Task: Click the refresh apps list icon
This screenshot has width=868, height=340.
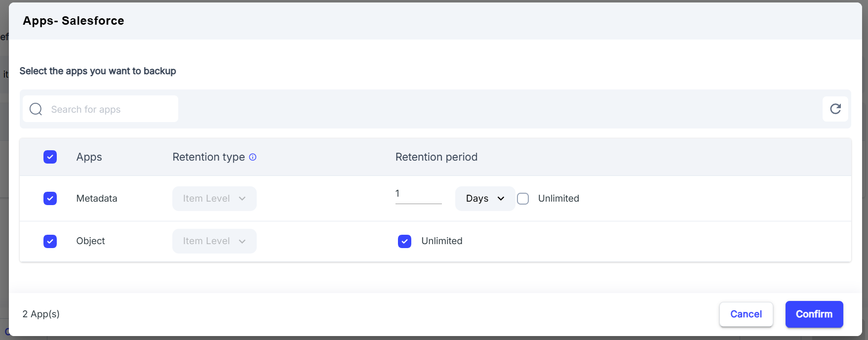Action: click(835, 109)
